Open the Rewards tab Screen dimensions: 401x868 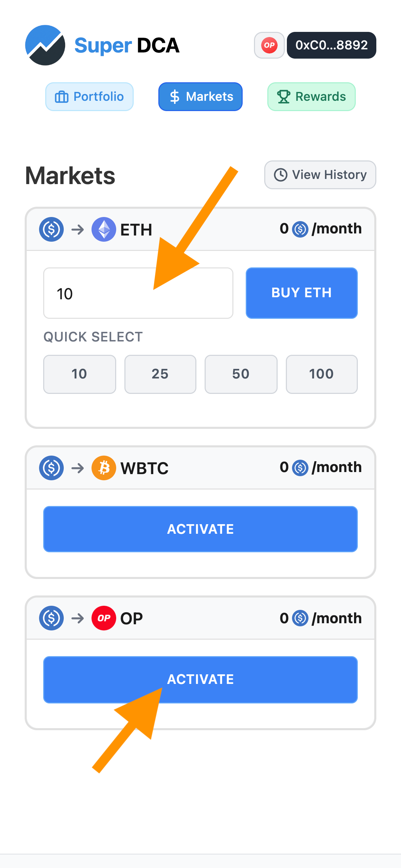(x=311, y=96)
